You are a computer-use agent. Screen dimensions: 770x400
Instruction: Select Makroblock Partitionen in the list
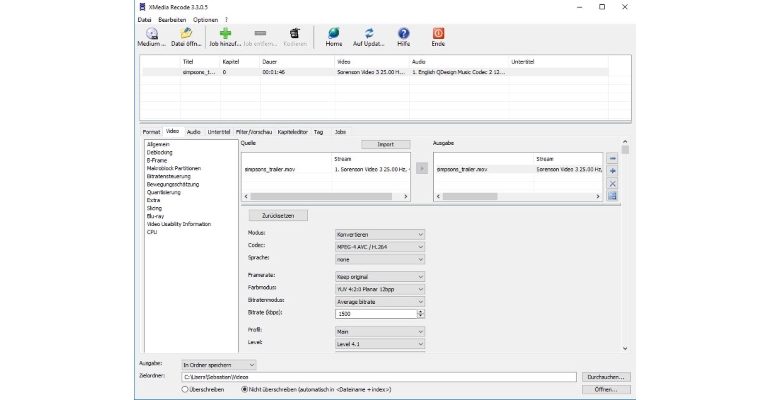click(x=173, y=168)
